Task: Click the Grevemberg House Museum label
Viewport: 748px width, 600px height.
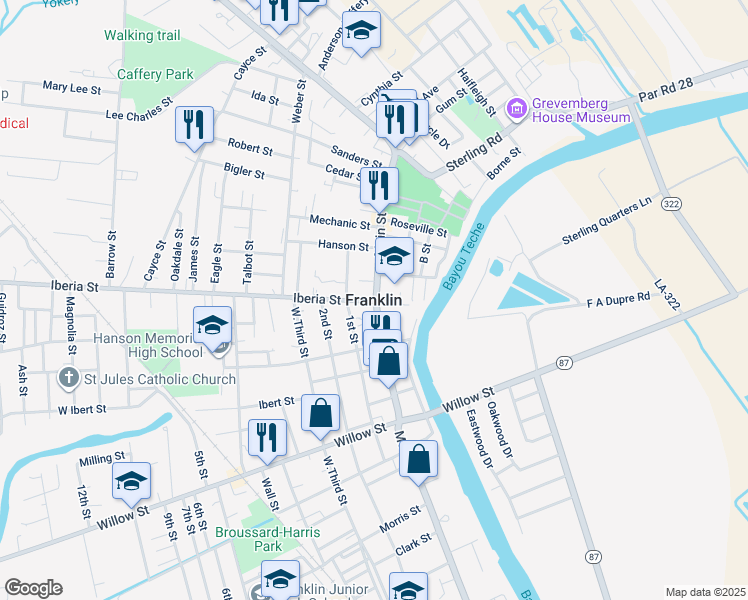Action: coord(581,110)
